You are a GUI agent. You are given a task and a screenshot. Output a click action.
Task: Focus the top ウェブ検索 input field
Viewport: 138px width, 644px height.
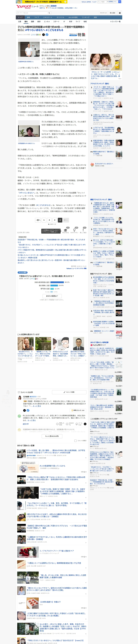102,2
